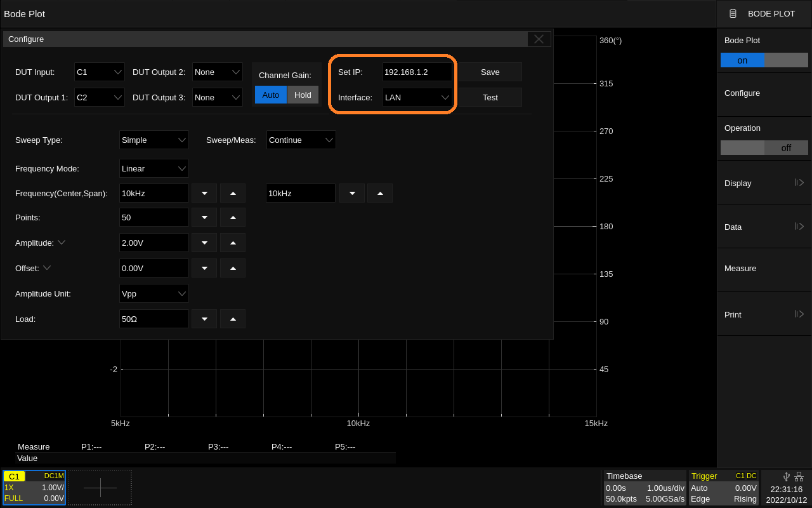Select the Measure menu item
The image size is (812, 508).
(x=764, y=269)
